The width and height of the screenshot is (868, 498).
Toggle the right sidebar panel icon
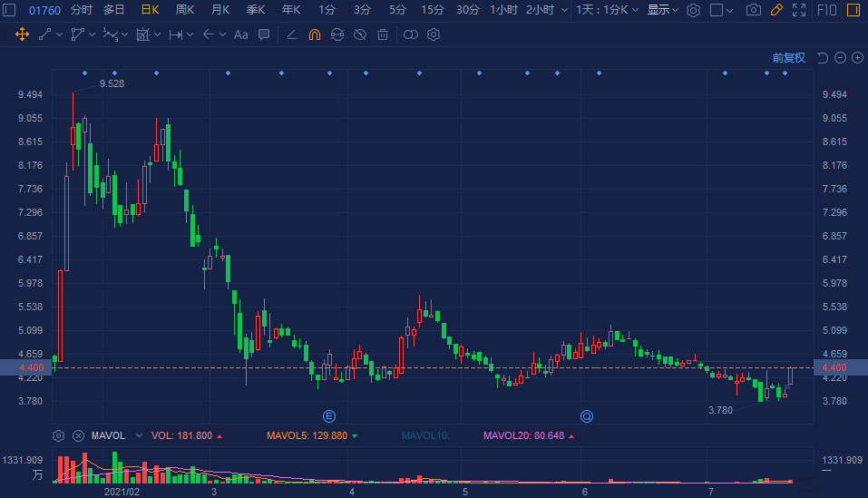853,10
